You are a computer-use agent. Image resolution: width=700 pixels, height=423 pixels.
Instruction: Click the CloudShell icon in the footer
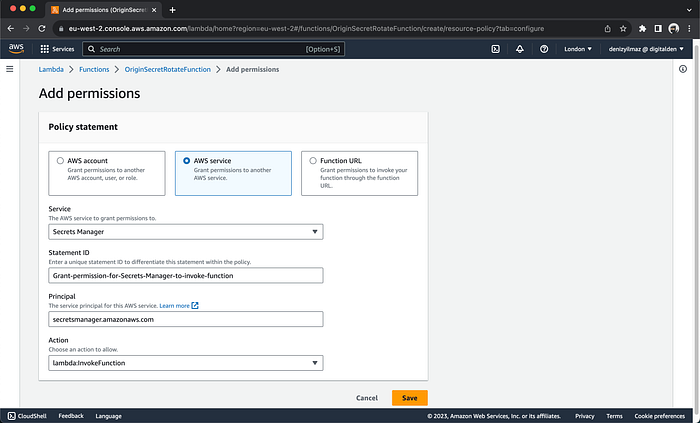(x=12, y=416)
